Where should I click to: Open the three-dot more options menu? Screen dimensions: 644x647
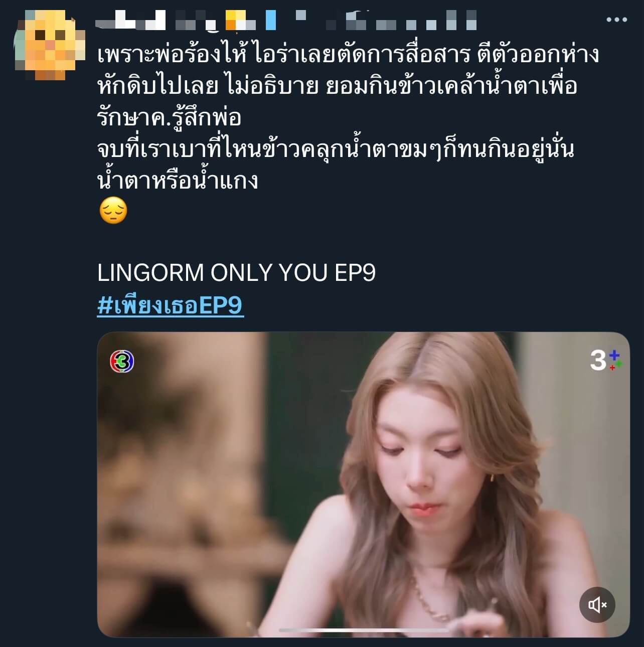pyautogui.click(x=616, y=20)
